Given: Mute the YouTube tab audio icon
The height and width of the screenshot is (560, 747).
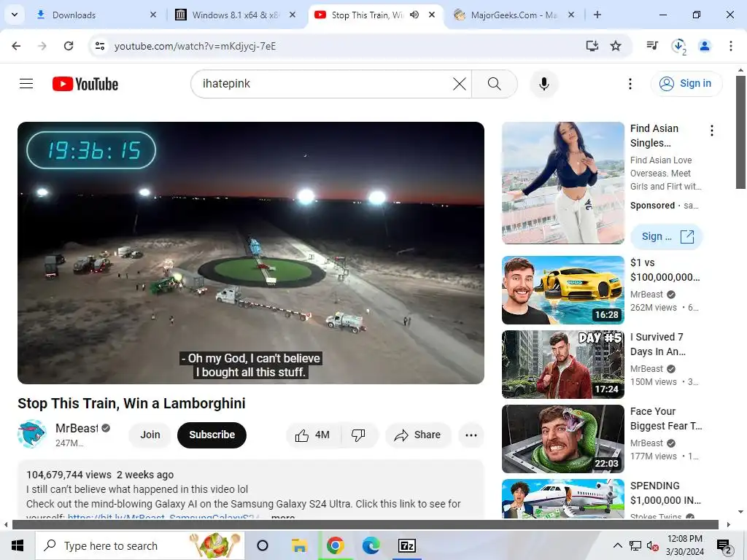Looking at the screenshot, I should tap(414, 15).
